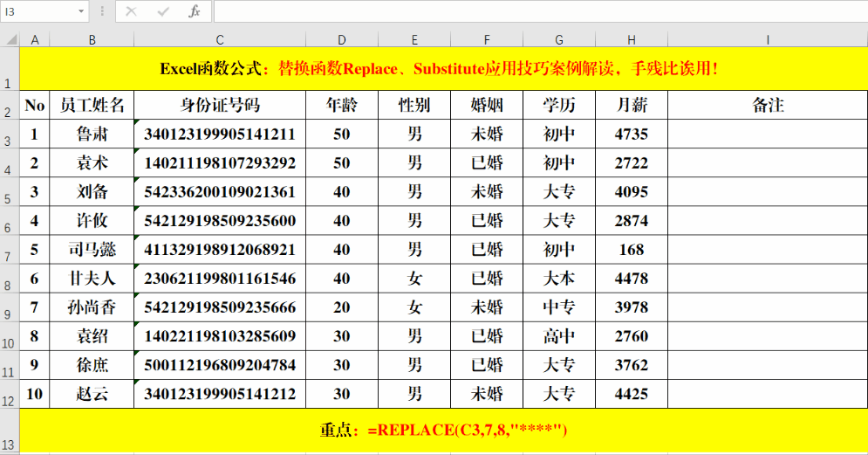Select the name cell 甘夫人
This screenshot has width=868, height=455.
[x=92, y=279]
